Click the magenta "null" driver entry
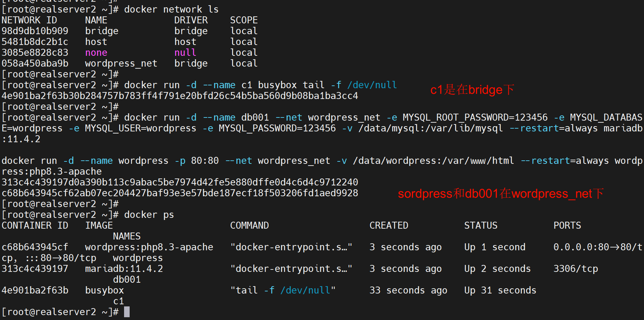The image size is (644, 320). tap(185, 53)
